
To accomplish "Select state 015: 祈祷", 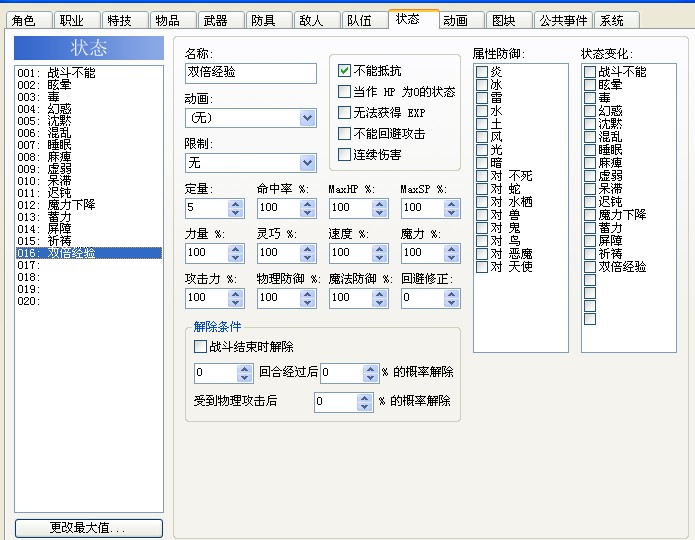I will tap(89, 241).
